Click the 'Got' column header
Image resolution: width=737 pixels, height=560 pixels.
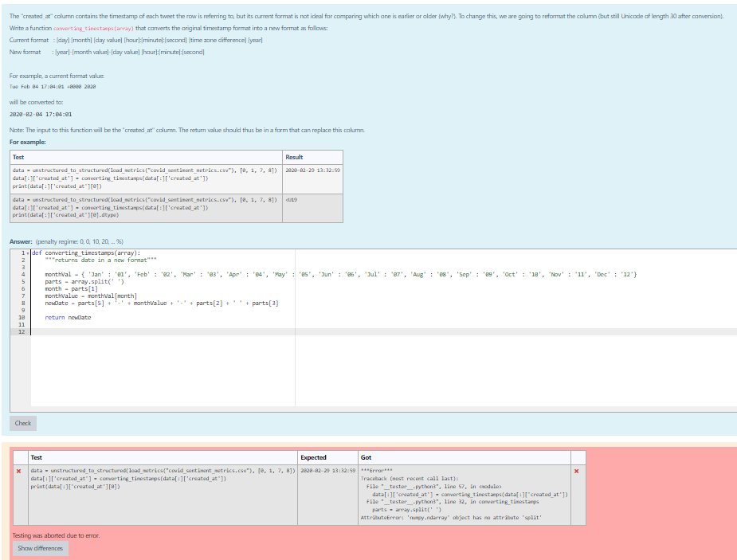[x=366, y=457]
